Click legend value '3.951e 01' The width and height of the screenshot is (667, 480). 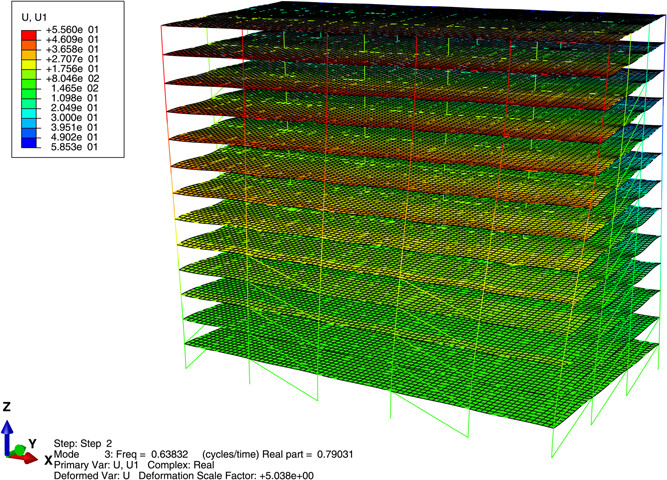[74, 128]
